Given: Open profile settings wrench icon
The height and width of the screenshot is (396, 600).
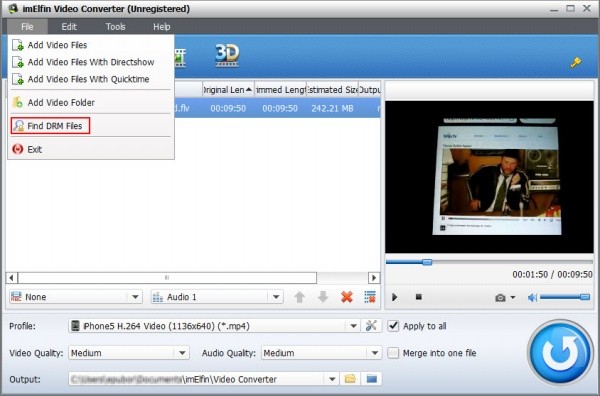Looking at the screenshot, I should 371,326.
